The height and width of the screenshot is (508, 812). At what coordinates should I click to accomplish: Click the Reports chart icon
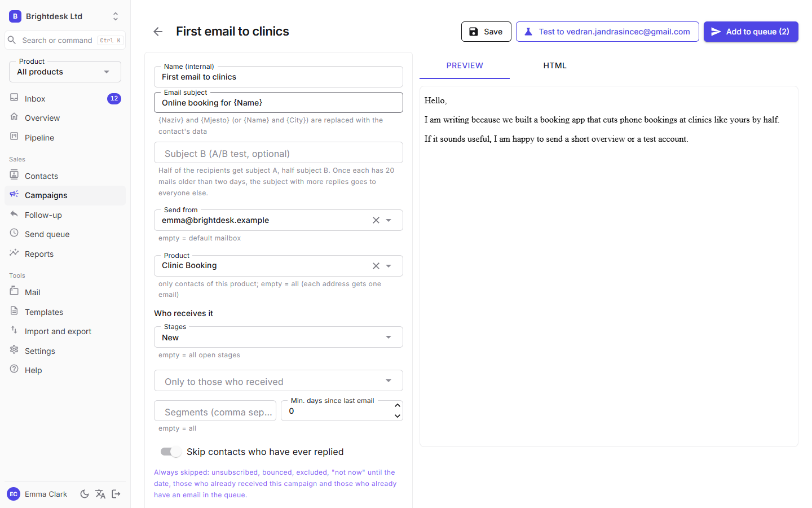coord(14,253)
